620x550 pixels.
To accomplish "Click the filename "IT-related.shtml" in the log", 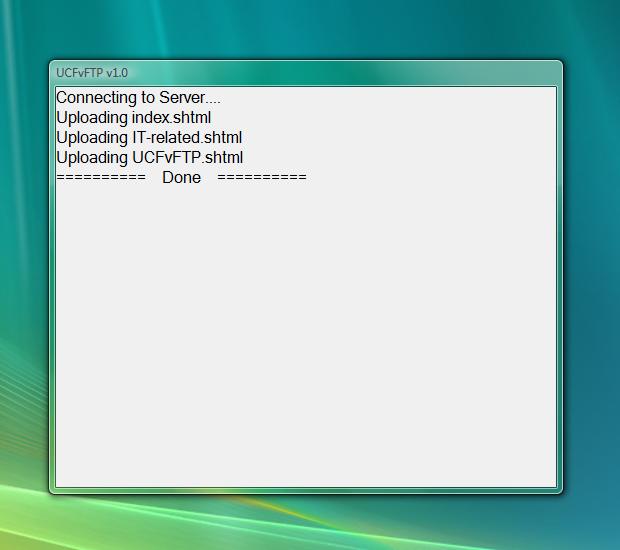I will [187, 138].
